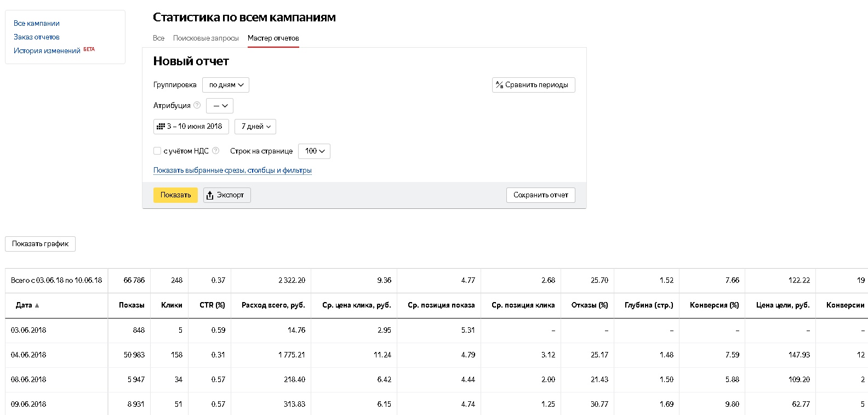This screenshot has width=868, height=415.
Task: Click the calendar icon in date range
Action: [161, 127]
